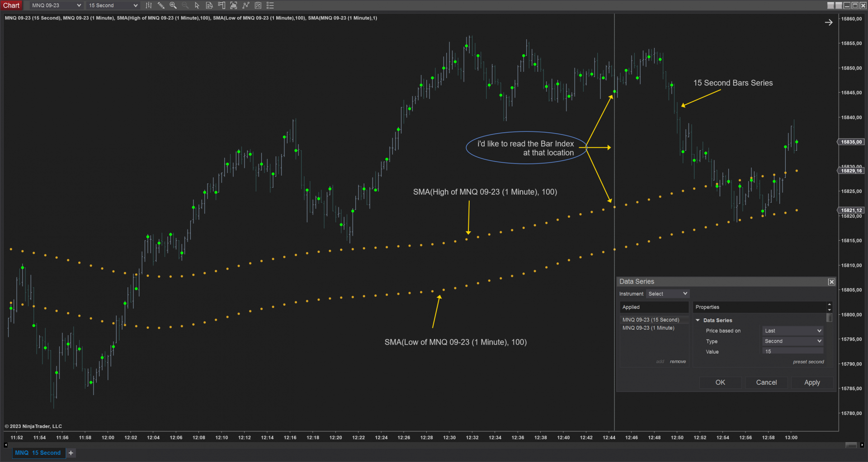The height and width of the screenshot is (462, 868).
Task: Open the Chart menu button
Action: click(x=11, y=5)
